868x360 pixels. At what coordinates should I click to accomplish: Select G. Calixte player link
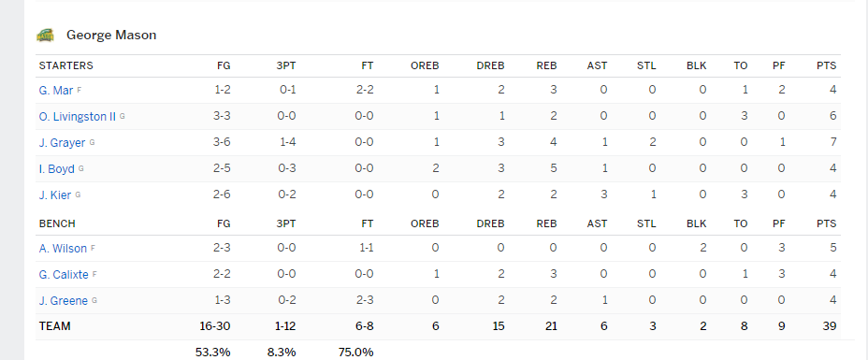click(x=64, y=275)
